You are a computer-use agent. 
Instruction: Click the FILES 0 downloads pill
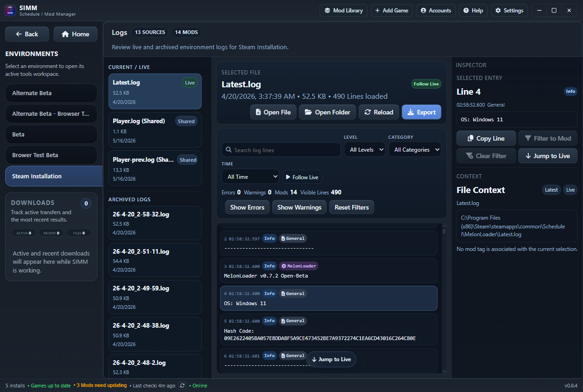click(79, 233)
